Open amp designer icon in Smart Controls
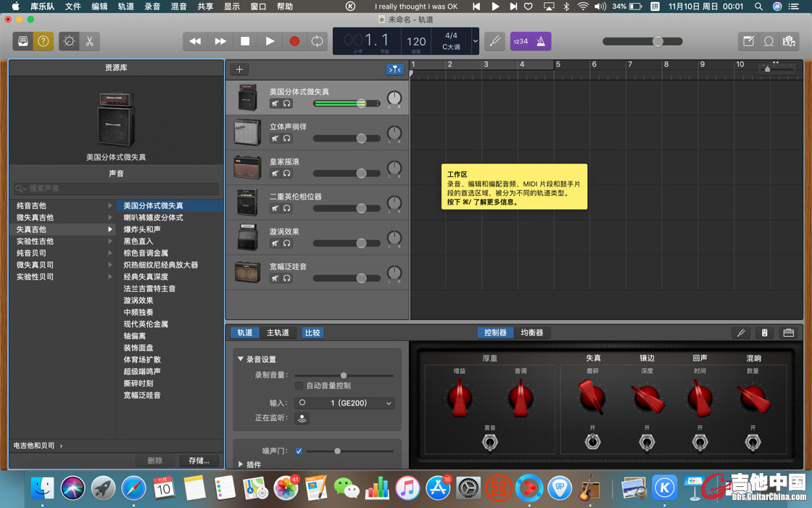This screenshot has height=508, width=812. click(x=764, y=333)
